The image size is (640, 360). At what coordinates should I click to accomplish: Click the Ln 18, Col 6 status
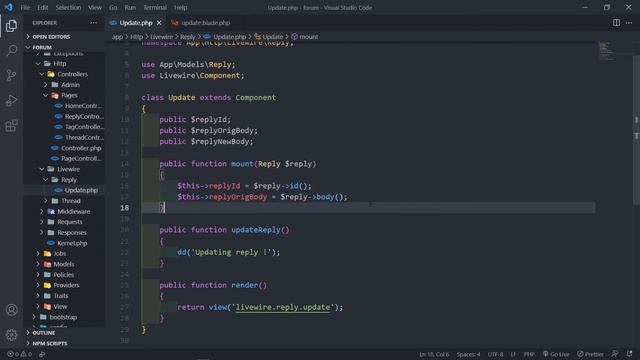[x=434, y=354]
